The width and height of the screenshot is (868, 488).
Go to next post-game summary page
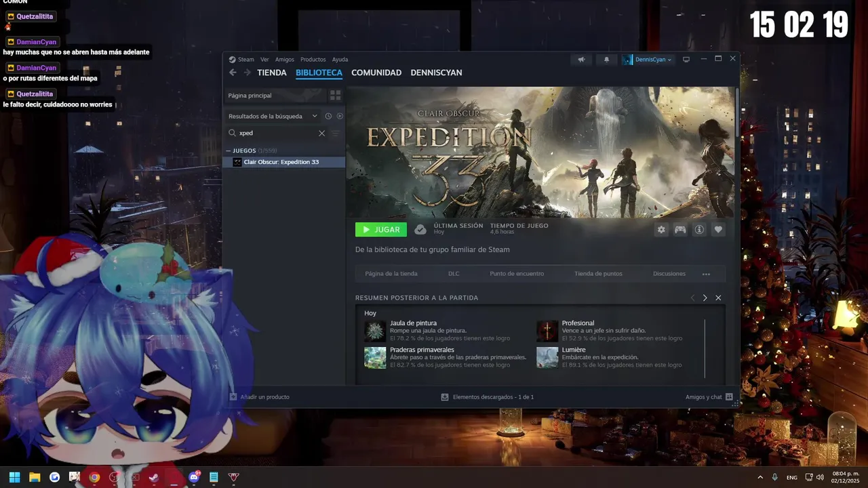[705, 298]
